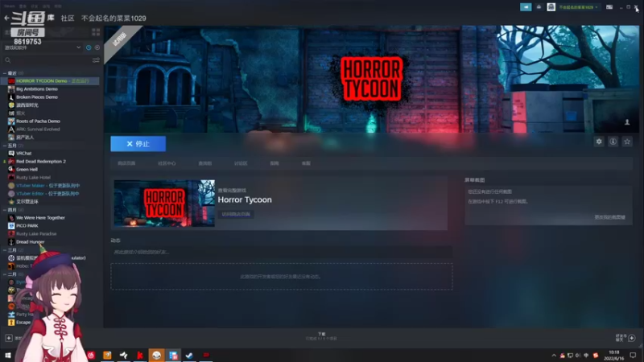This screenshot has height=362, width=644.
Task: Toggle the recent-activity clock sort icon
Action: tap(89, 47)
